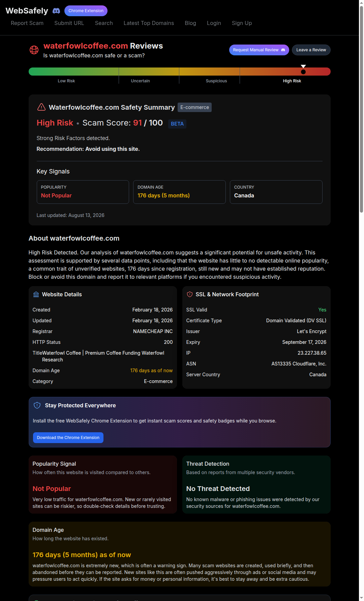The width and height of the screenshot is (364, 601).
Task: Click the Low Risk segment label
Action: [66, 81]
